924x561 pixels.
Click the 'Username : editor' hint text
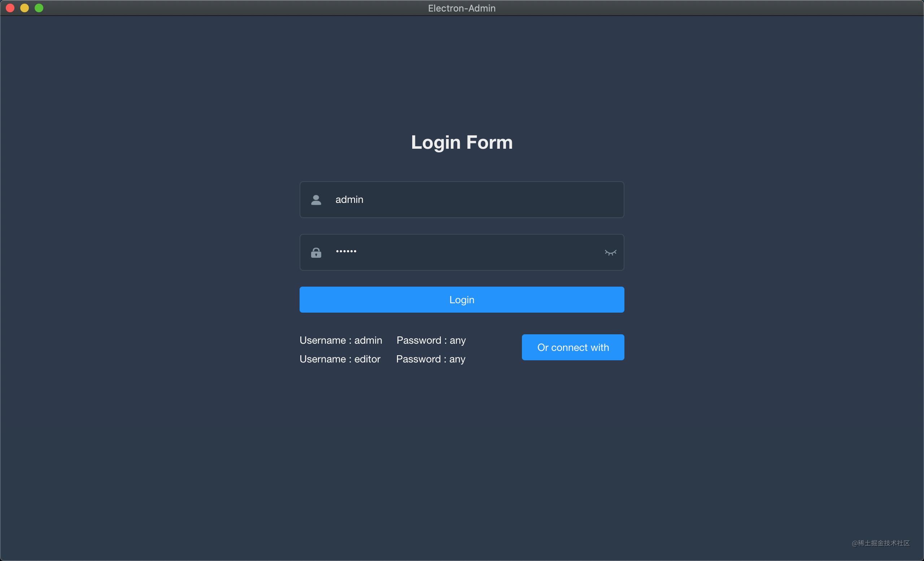[x=340, y=359]
